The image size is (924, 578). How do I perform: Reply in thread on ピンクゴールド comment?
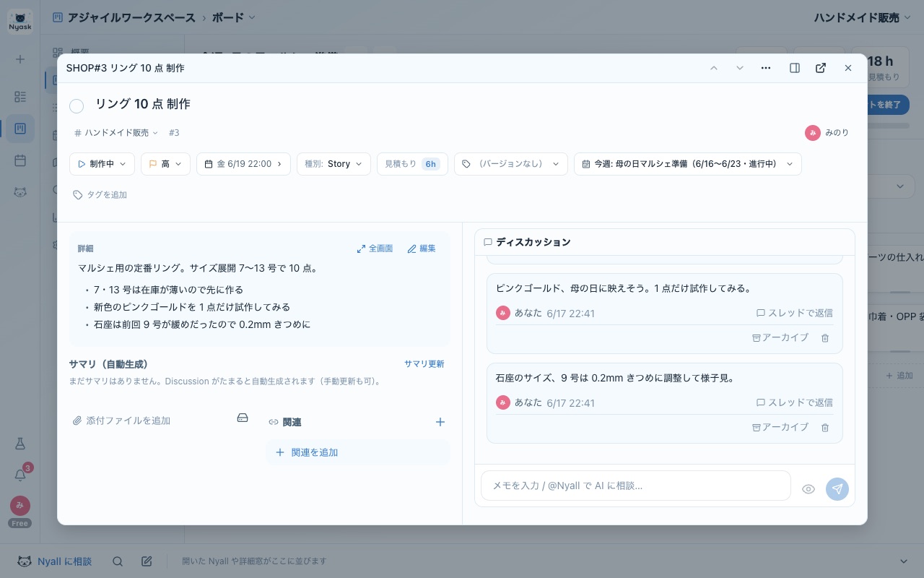tap(794, 313)
